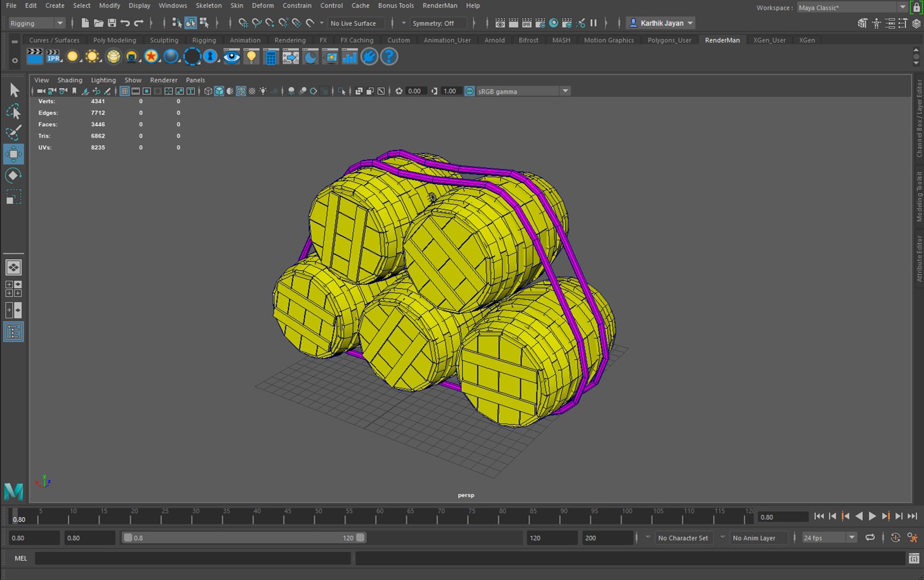
Task: Open Render Settings clapperboard with gear
Action: pyautogui.click(x=540, y=23)
